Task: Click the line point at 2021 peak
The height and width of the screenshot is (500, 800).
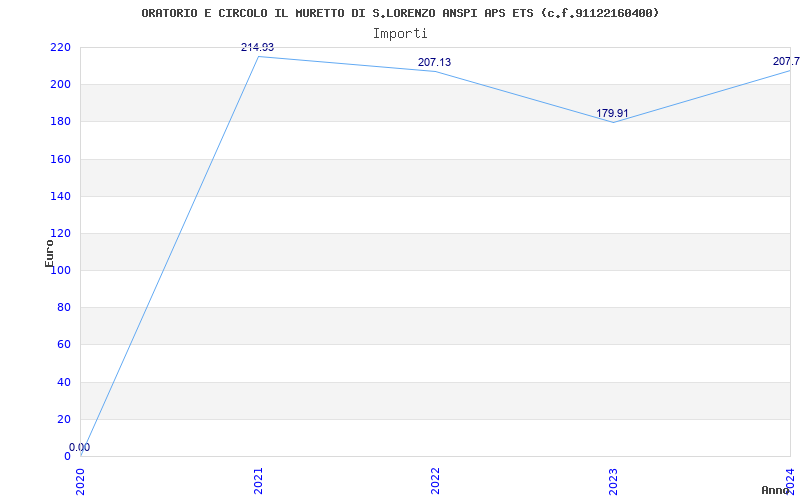Action: [258, 57]
